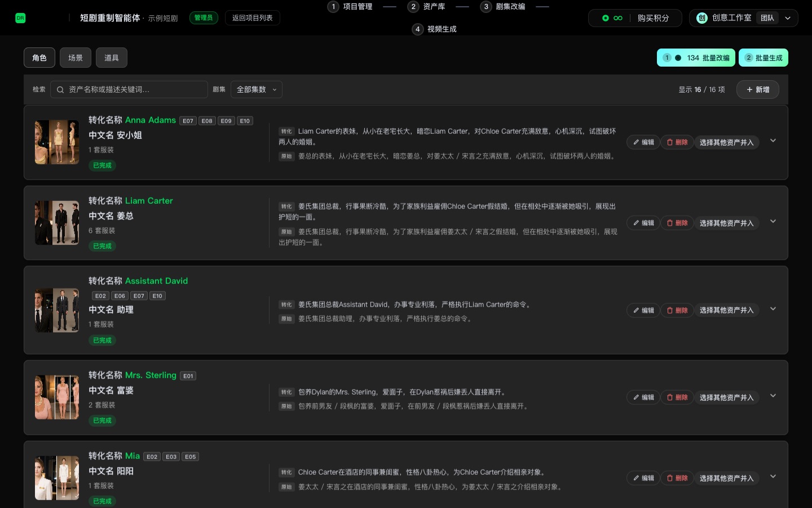
Task: Click the 创意工作室 avatar icon
Action: [702, 18]
